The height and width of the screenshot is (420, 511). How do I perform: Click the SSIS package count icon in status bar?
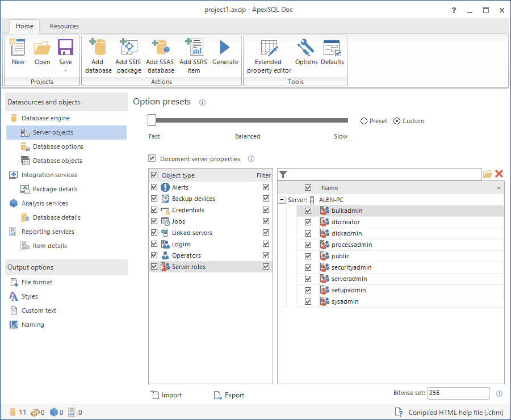[x=35, y=413]
